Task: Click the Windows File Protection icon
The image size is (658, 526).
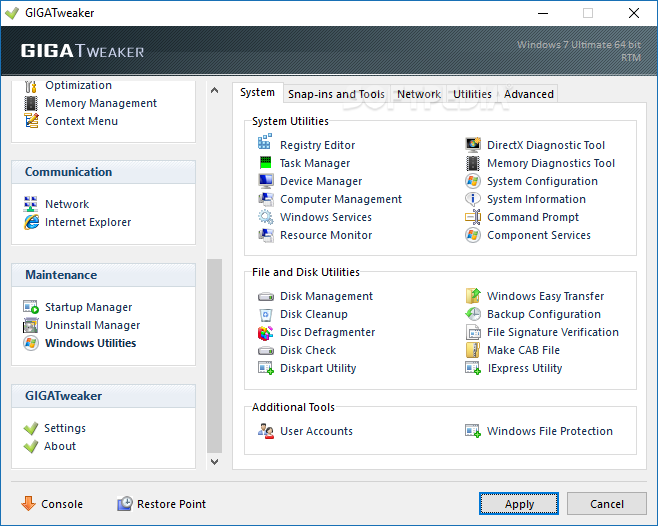Action: [x=473, y=431]
